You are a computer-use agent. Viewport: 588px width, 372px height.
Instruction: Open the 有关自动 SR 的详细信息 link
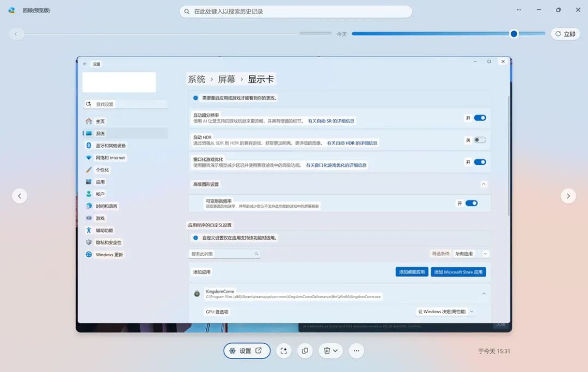331,121
